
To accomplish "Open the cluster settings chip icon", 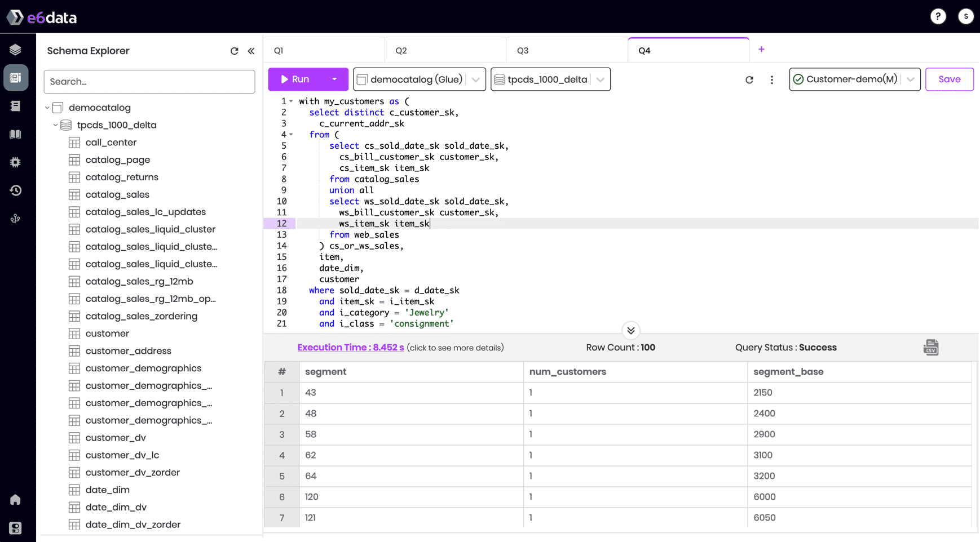I will pyautogui.click(x=15, y=162).
